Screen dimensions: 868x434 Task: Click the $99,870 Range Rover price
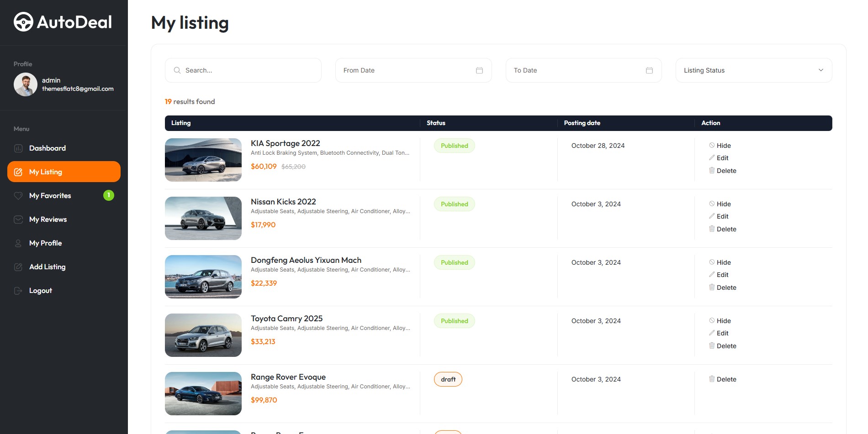(x=264, y=400)
